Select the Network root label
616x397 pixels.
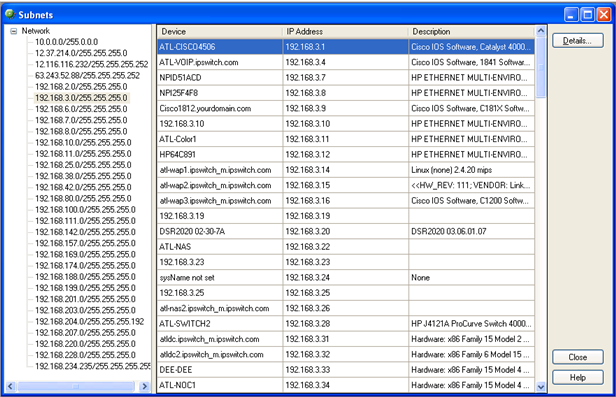pyautogui.click(x=35, y=31)
